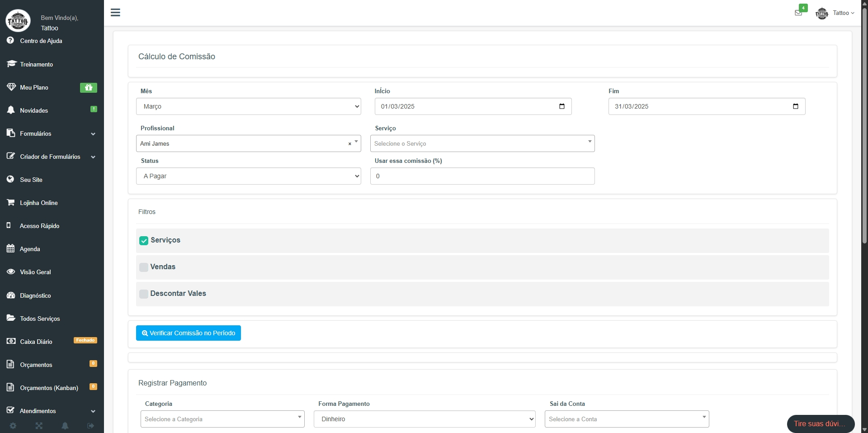The height and width of the screenshot is (433, 868).
Task: Click the Meu Plano diamond icon
Action: (x=11, y=87)
